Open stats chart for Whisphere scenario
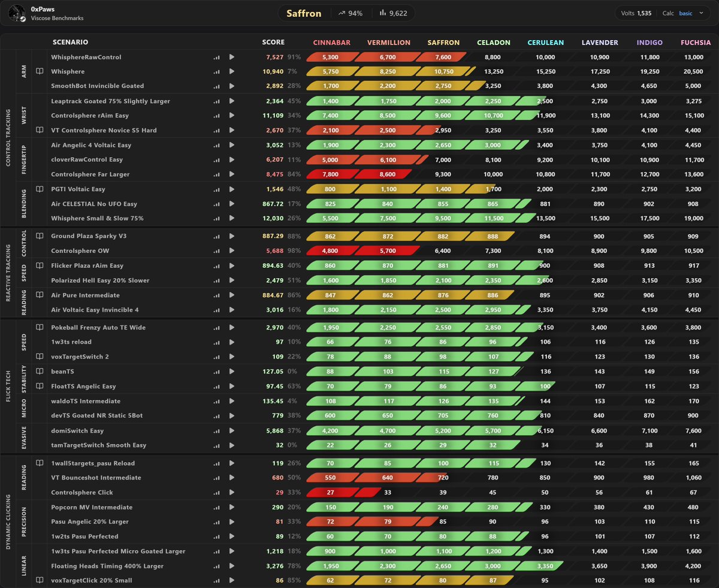This screenshot has width=719, height=588. coord(216,72)
